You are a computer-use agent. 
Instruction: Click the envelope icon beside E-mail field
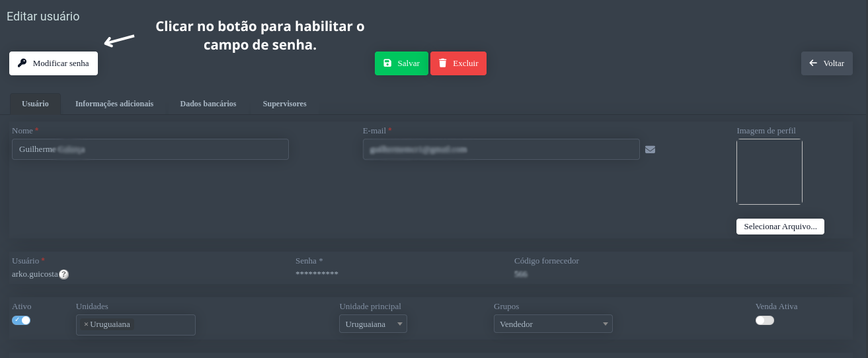point(650,149)
